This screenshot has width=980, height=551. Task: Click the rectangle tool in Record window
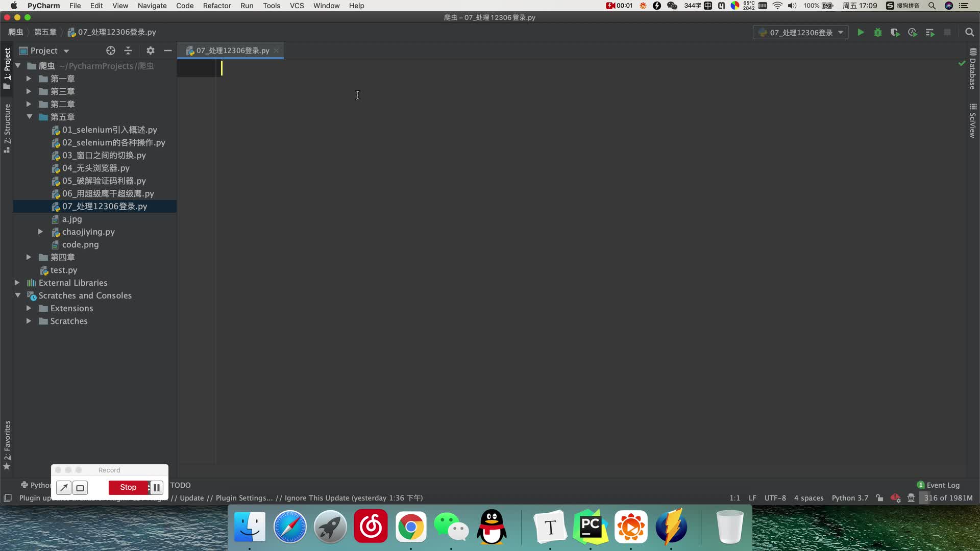tap(80, 488)
